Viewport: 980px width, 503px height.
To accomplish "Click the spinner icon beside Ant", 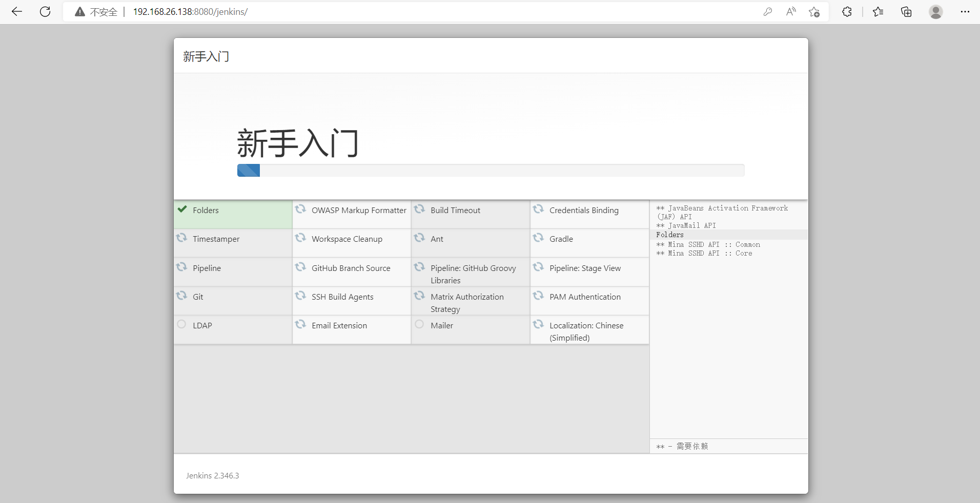I will click(419, 238).
